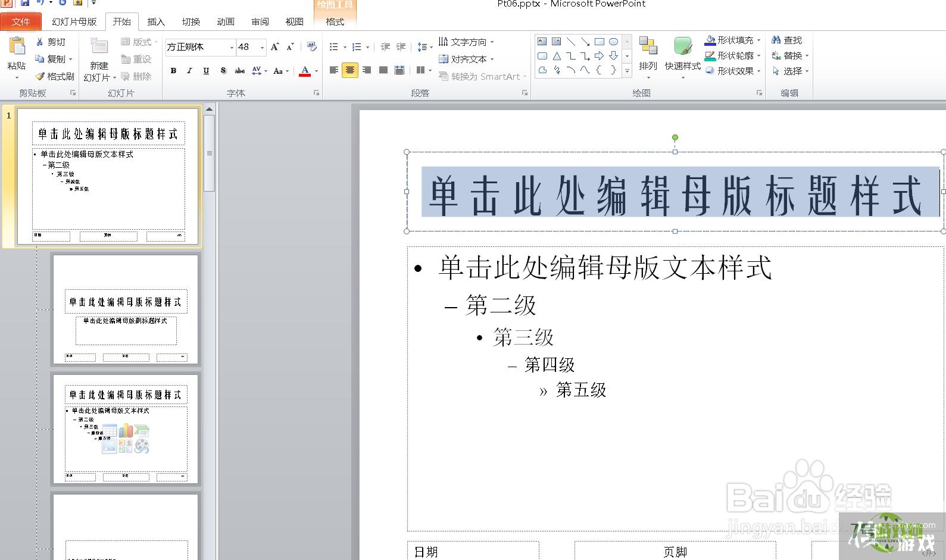This screenshot has height=560, width=946.
Task: Toggle bold formatting
Action: 173,71
